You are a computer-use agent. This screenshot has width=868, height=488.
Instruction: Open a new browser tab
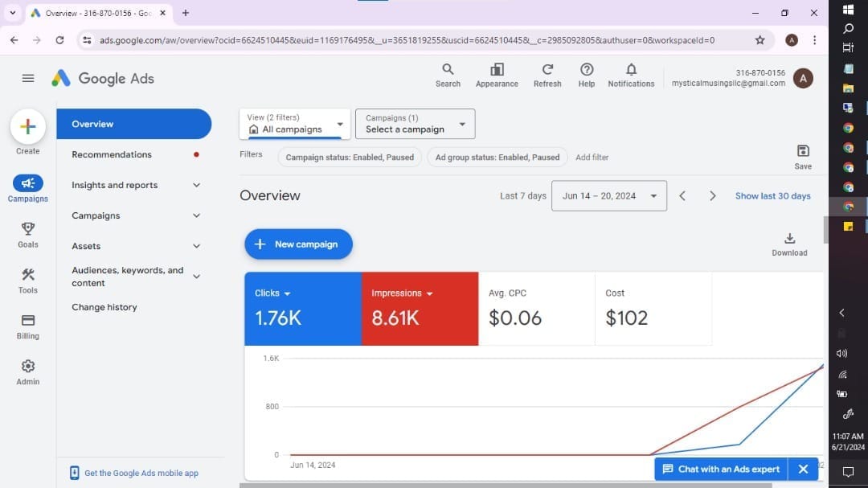(186, 13)
